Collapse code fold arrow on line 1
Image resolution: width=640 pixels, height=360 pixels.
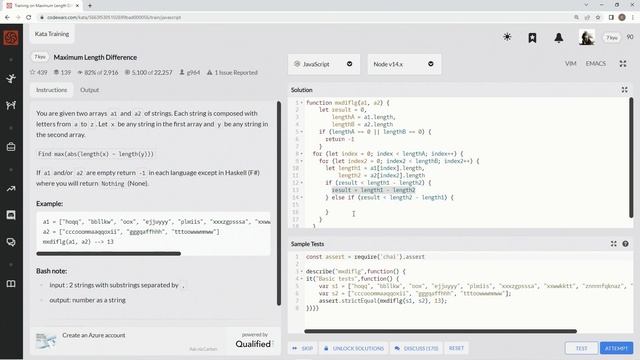(302, 103)
